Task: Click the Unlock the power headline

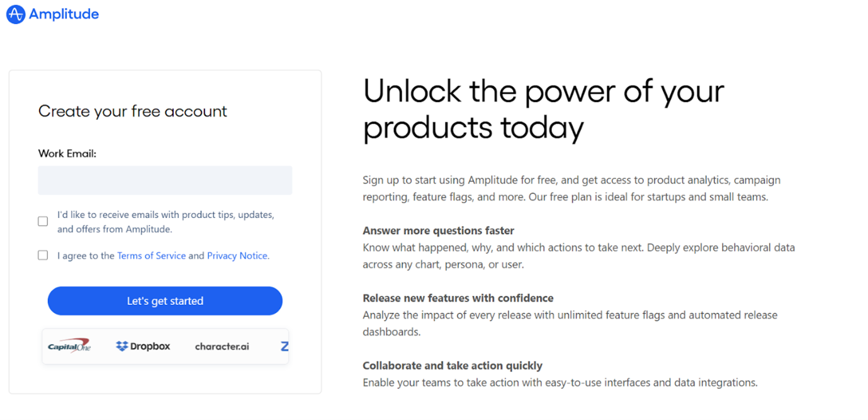Action: [544, 110]
